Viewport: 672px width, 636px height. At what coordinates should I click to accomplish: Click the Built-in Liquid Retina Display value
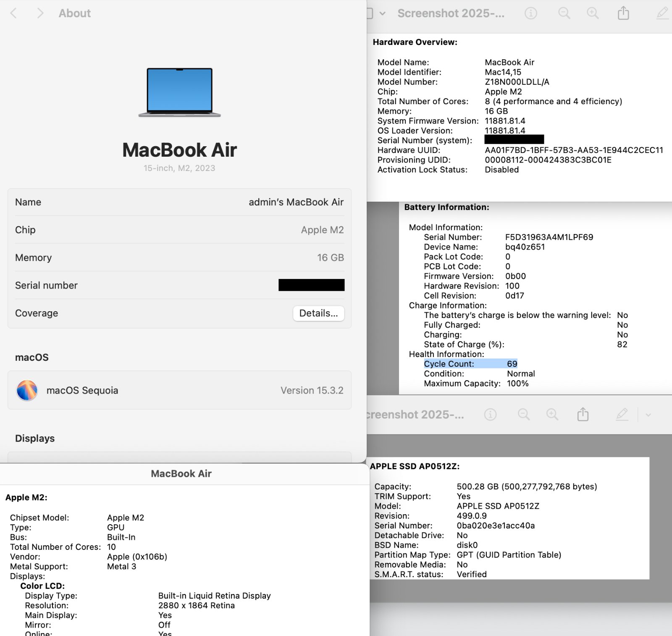tap(215, 596)
